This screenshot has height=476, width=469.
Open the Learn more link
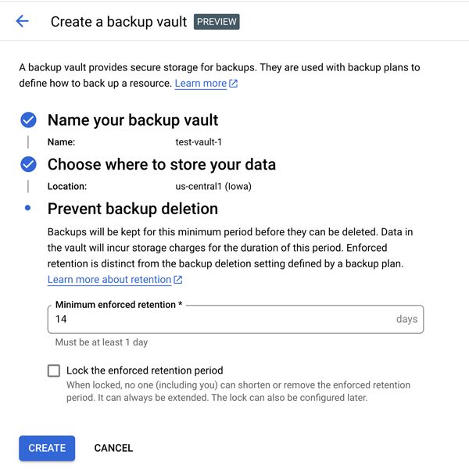pos(200,84)
